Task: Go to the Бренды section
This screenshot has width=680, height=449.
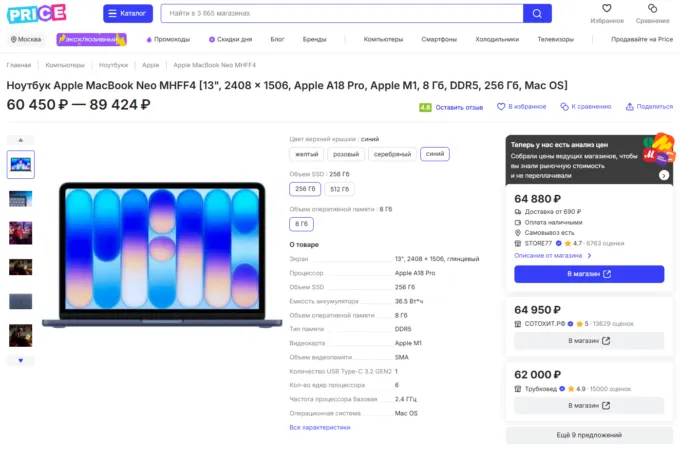Action: [314, 39]
